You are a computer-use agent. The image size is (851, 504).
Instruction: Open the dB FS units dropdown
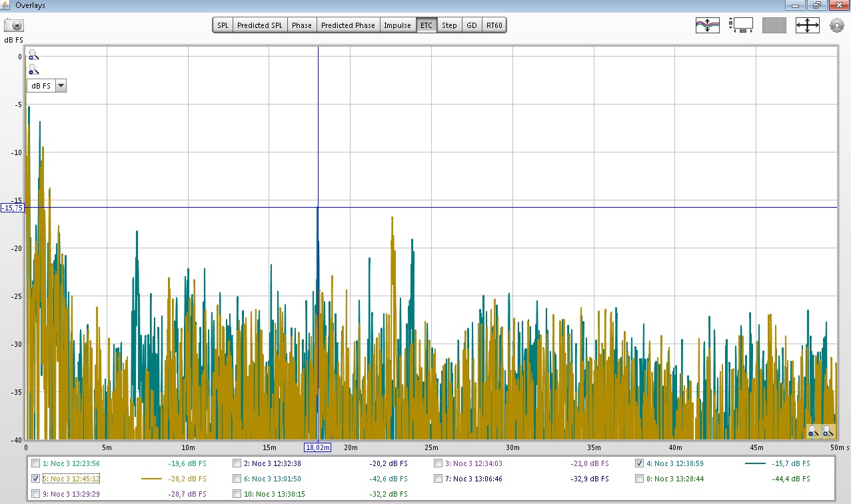pos(61,86)
